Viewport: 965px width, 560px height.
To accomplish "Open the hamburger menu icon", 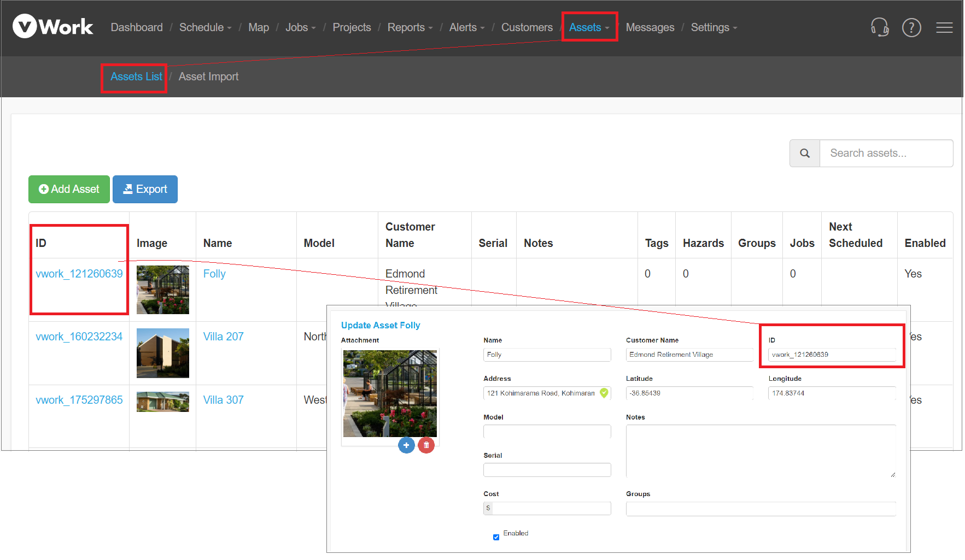I will tap(944, 27).
